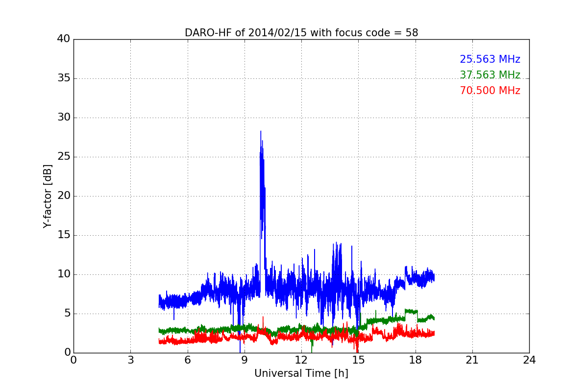Select the 70.500 MHz legend label
The height and width of the screenshot is (392, 588).
point(490,91)
